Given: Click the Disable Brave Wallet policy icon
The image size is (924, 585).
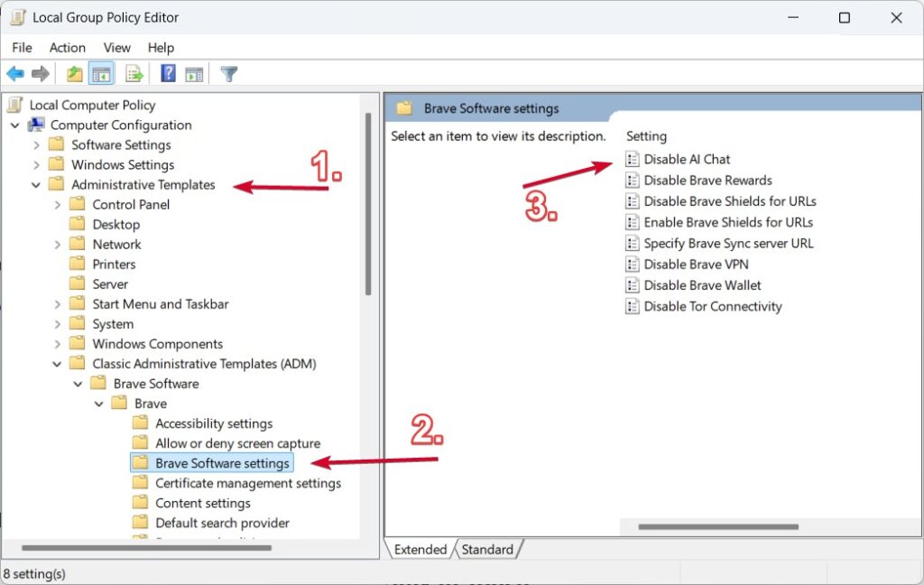Looking at the screenshot, I should (633, 285).
